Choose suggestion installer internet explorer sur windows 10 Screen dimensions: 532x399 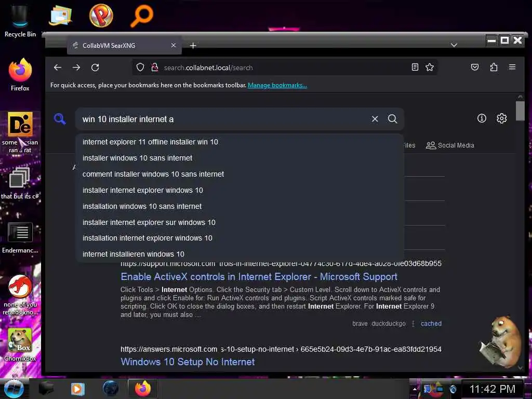click(240, 222)
